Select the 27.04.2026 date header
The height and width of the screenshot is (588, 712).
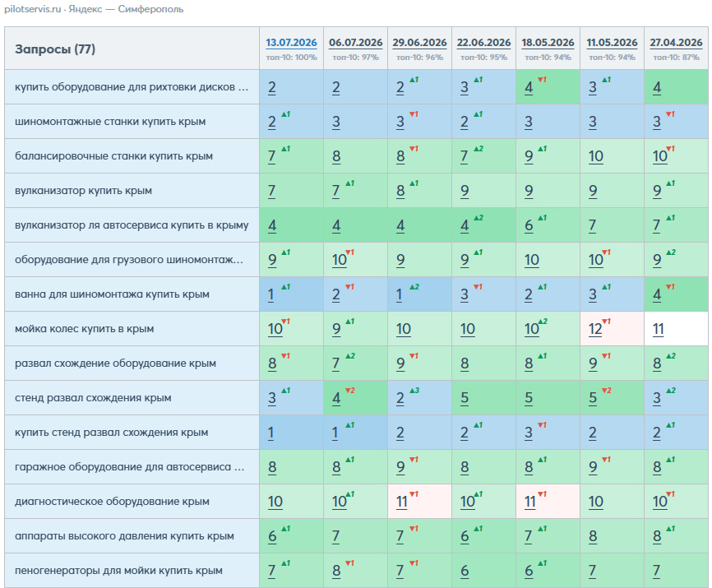676,43
